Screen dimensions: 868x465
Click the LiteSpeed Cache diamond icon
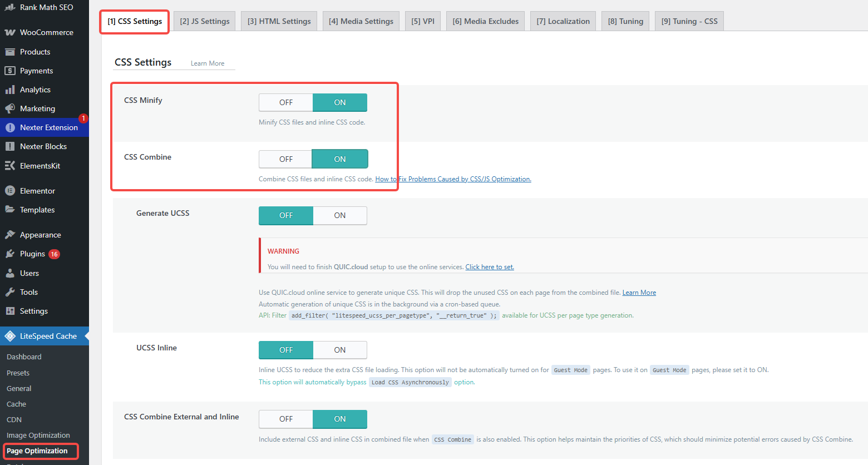click(x=10, y=336)
